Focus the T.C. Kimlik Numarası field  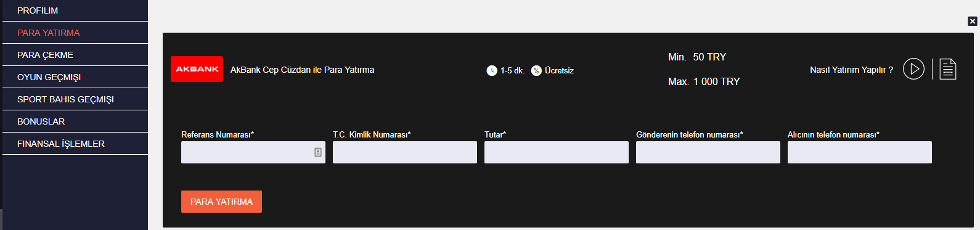405,152
